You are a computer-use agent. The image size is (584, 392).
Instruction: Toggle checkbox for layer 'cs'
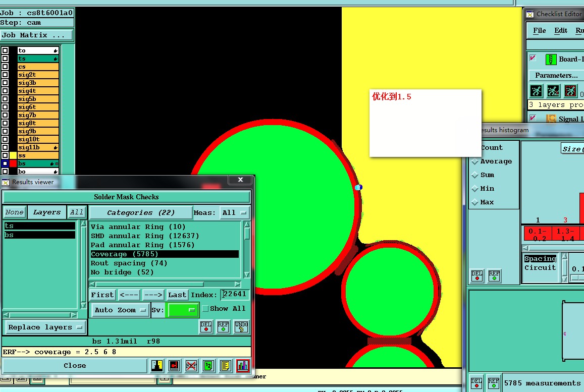[5, 67]
